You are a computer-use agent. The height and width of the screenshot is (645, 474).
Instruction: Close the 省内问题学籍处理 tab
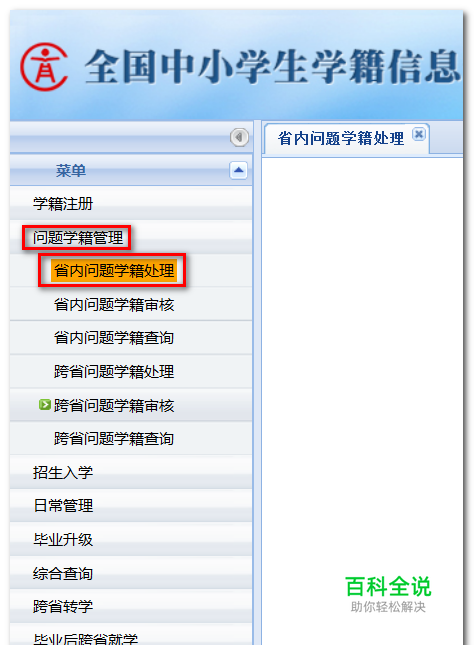point(418,134)
